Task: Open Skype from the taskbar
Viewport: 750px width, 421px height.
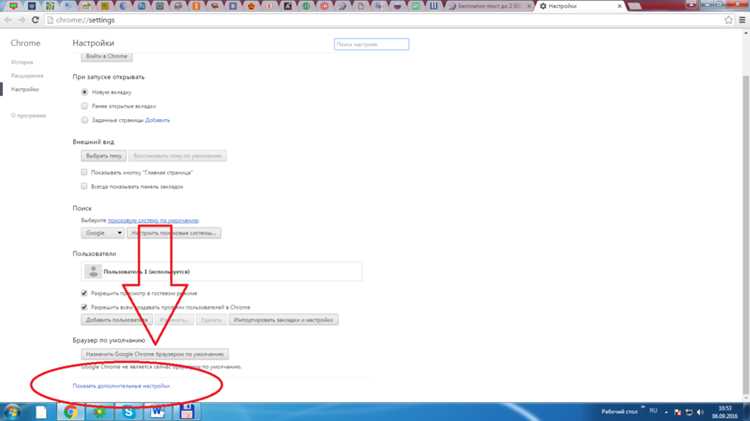Action: [128, 412]
